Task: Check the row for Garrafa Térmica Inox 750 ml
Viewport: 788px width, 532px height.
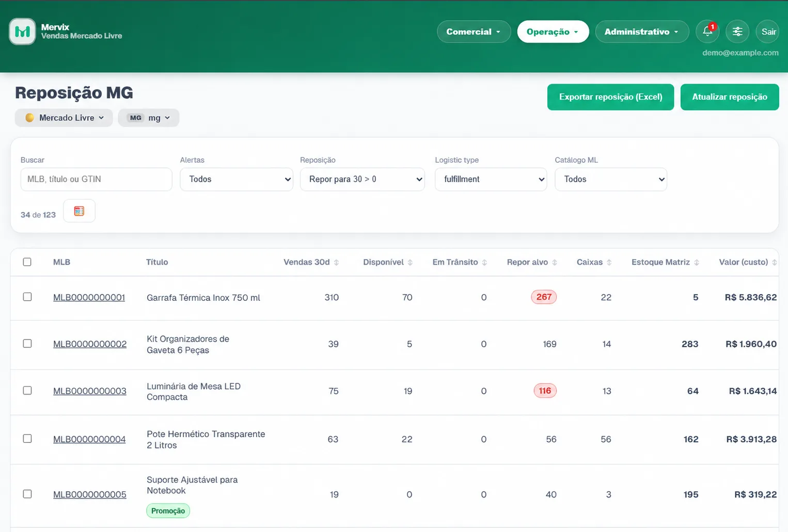Action: coord(27,297)
